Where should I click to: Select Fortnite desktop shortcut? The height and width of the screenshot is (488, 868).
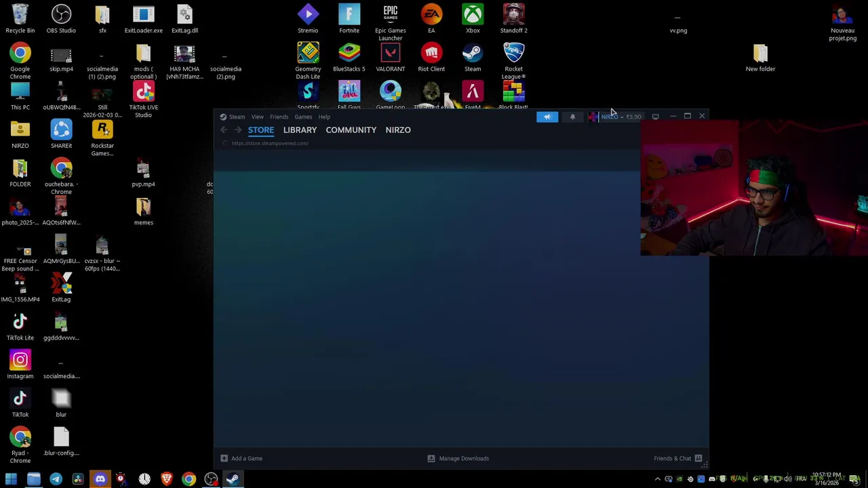point(349,19)
